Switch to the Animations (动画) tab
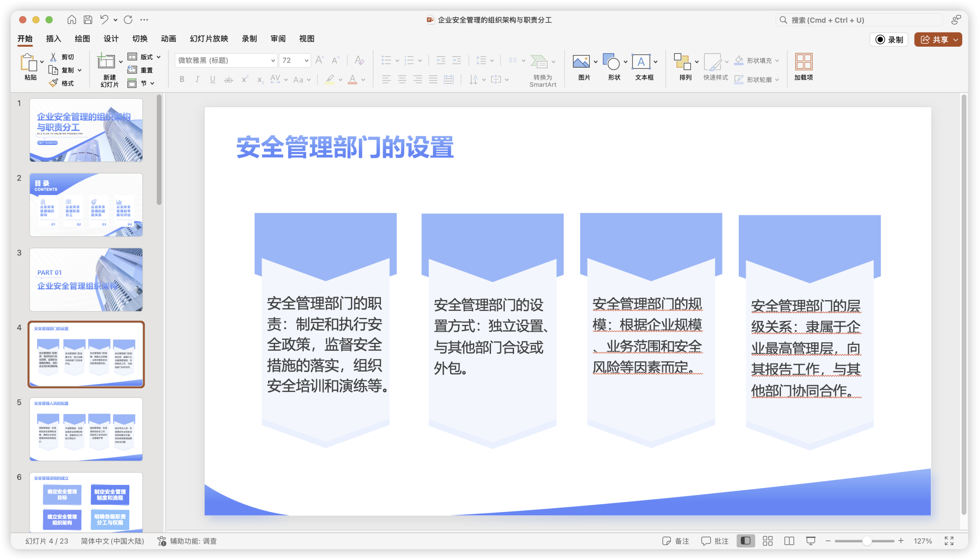 (x=169, y=39)
